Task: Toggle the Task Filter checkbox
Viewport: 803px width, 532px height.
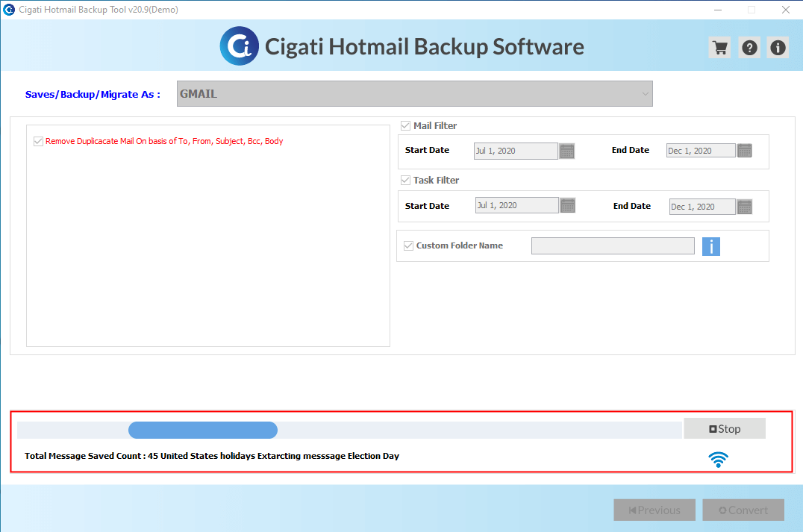Action: click(405, 181)
